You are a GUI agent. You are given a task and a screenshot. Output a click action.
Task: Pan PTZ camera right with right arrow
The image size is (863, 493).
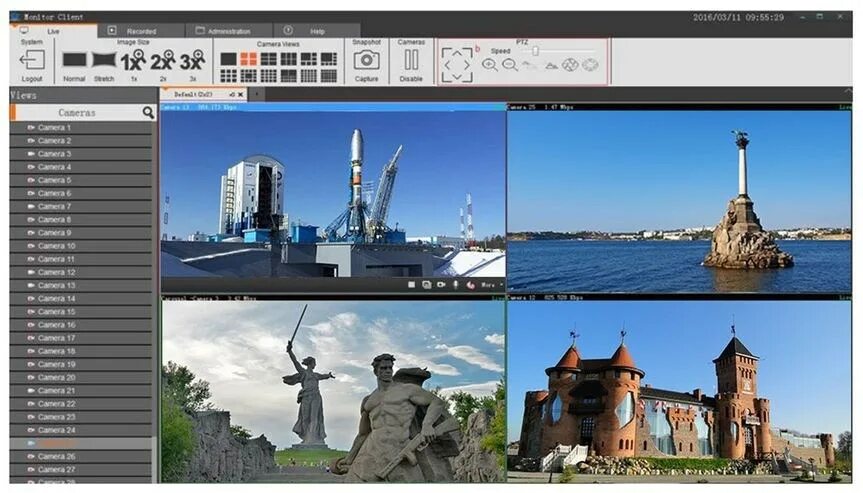click(467, 65)
